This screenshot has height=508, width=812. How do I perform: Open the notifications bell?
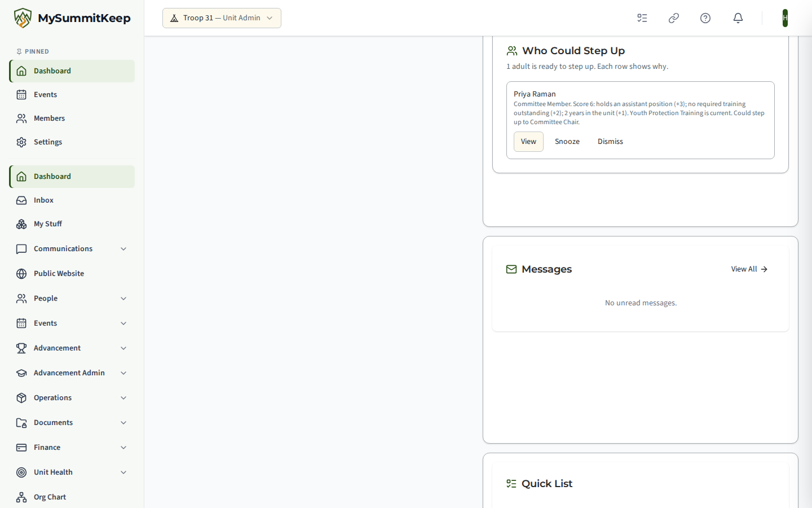tap(738, 18)
